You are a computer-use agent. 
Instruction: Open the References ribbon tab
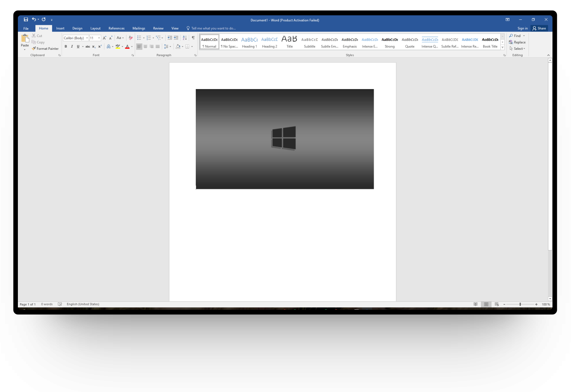pyautogui.click(x=116, y=28)
